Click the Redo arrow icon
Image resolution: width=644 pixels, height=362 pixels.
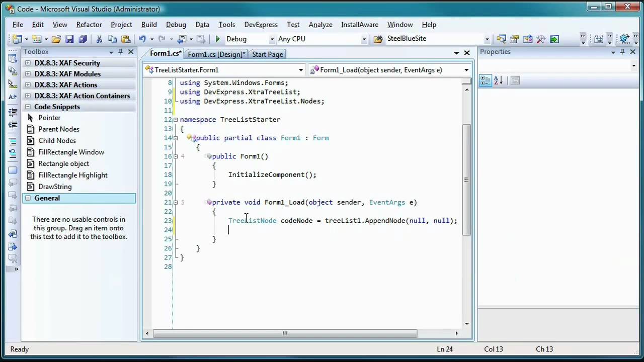tap(162, 39)
